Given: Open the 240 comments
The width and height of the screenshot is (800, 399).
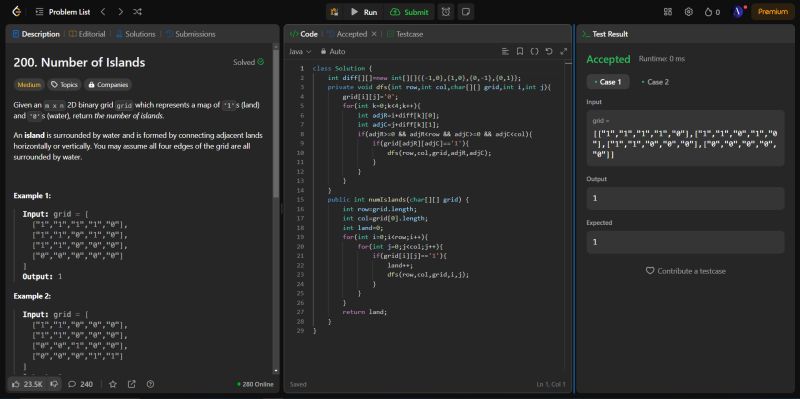Looking at the screenshot, I should click(x=81, y=384).
